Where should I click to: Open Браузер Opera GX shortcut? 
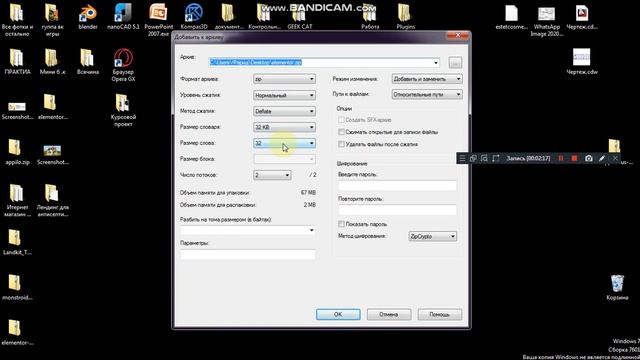pyautogui.click(x=123, y=64)
